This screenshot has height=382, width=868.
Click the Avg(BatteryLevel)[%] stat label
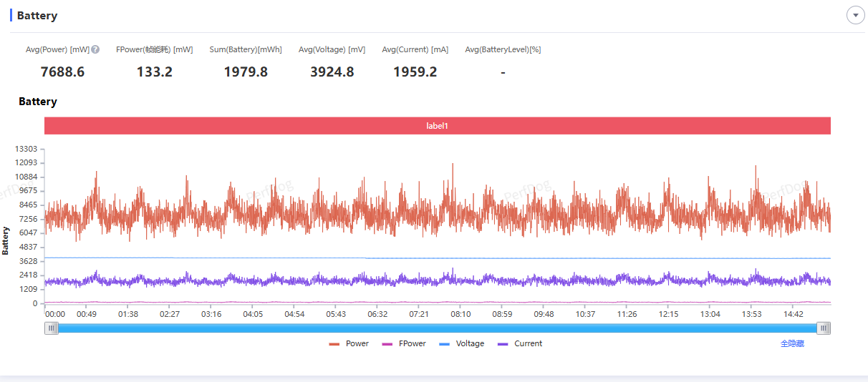[x=503, y=50]
